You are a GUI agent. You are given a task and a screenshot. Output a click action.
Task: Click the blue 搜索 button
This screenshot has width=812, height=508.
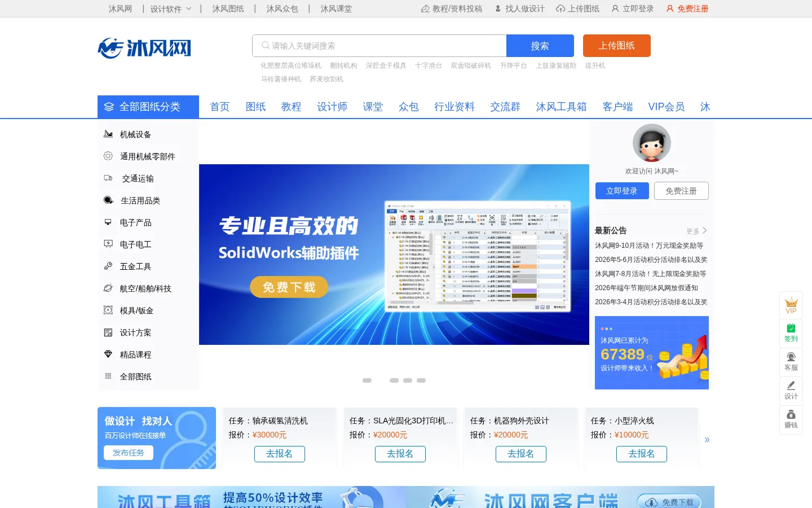pos(540,46)
